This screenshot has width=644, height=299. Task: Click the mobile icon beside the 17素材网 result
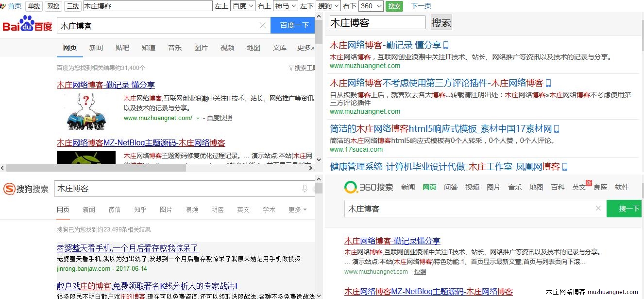(x=557, y=129)
